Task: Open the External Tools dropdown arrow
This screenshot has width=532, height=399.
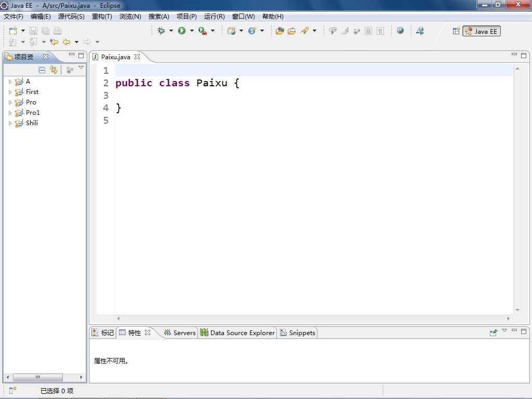Action: pyautogui.click(x=212, y=31)
